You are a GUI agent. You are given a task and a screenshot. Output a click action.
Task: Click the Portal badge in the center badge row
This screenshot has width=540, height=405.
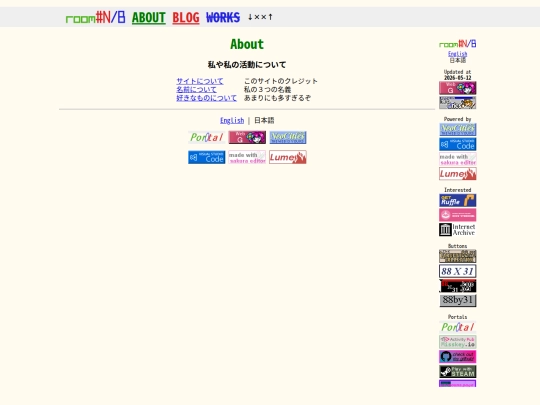[207, 137]
